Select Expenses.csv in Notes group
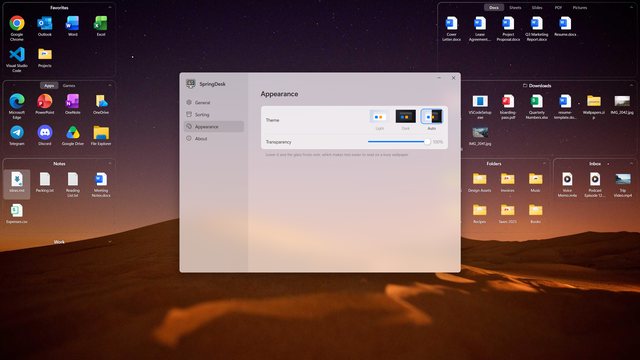This screenshot has width=640, height=360. tap(17, 213)
